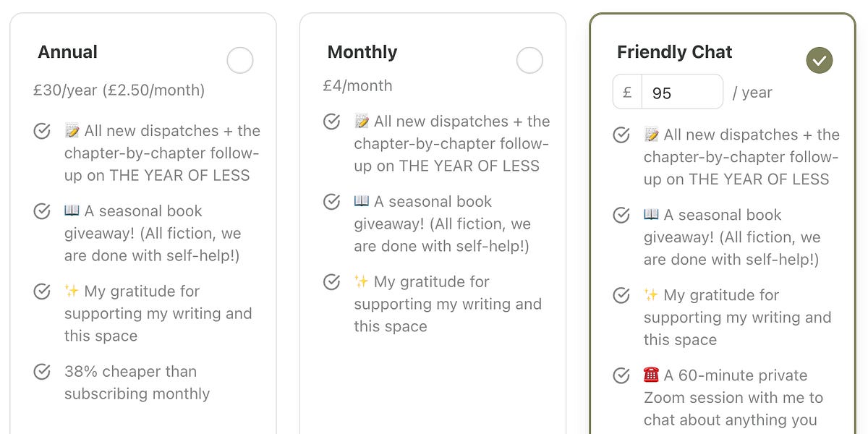Viewport: 868px width, 434px height.
Task: Click Friendly Chat's gratitude checkmark icon
Action: [621, 295]
